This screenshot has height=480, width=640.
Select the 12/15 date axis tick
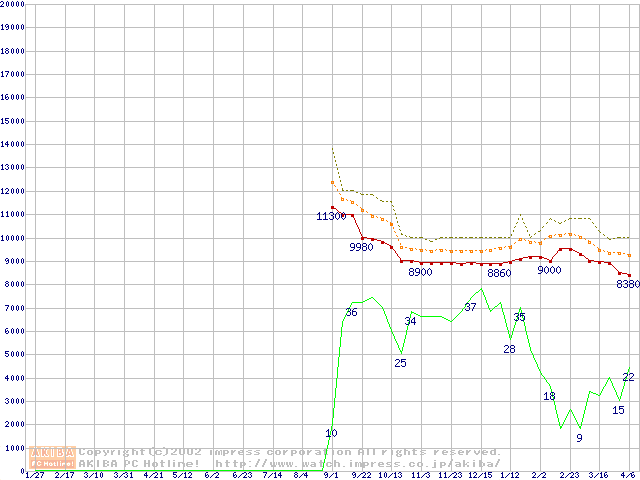(x=480, y=476)
